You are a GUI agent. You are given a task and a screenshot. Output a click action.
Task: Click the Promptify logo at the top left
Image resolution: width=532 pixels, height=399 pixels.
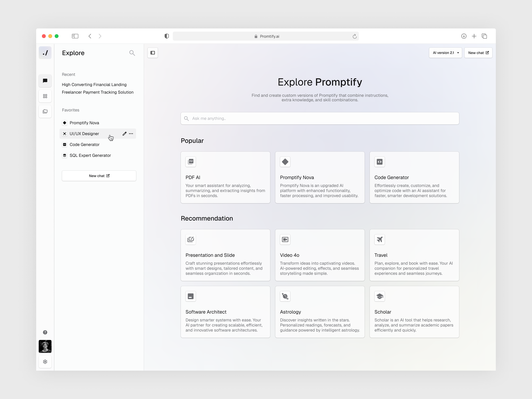pyautogui.click(x=45, y=53)
